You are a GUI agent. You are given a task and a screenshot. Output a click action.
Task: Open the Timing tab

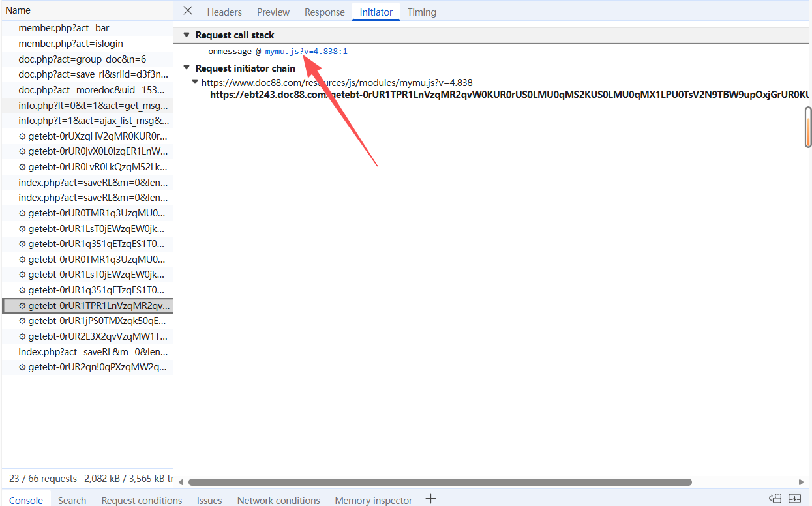421,12
